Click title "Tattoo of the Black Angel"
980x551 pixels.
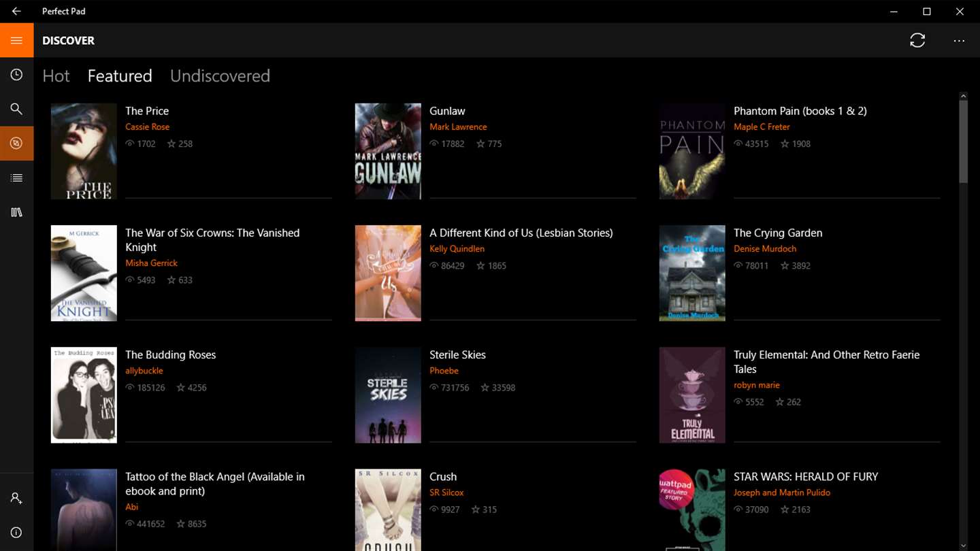215,484
